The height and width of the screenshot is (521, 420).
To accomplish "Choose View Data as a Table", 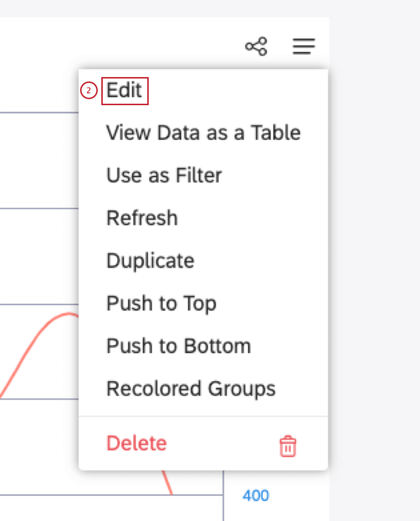I will point(203,132).
